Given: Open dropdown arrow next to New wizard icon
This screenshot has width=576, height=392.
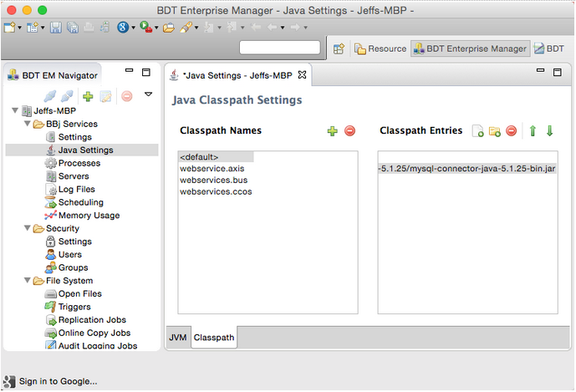Looking at the screenshot, I should (x=19, y=28).
